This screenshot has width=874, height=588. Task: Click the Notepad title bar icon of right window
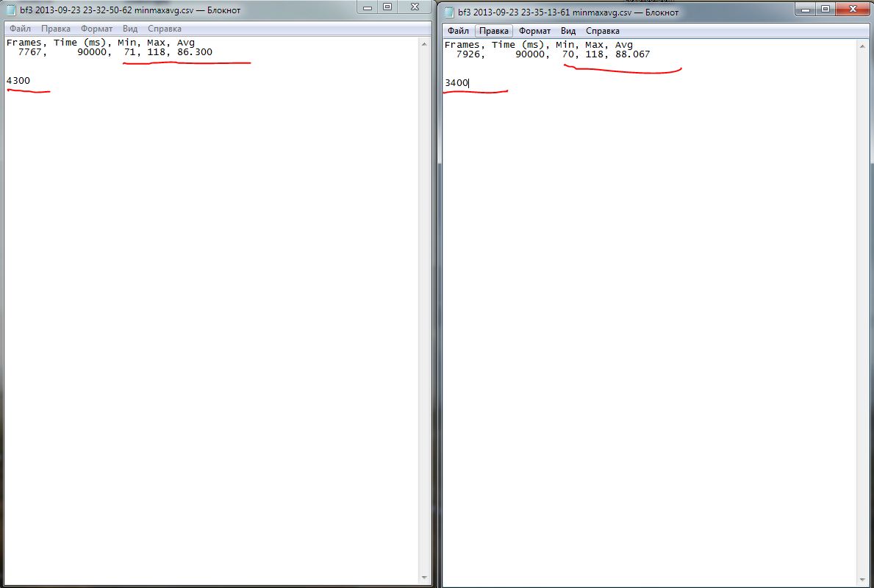pyautogui.click(x=449, y=12)
